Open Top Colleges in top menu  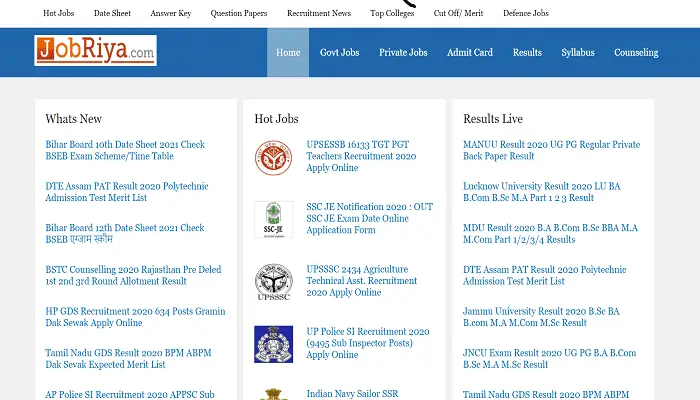(392, 13)
